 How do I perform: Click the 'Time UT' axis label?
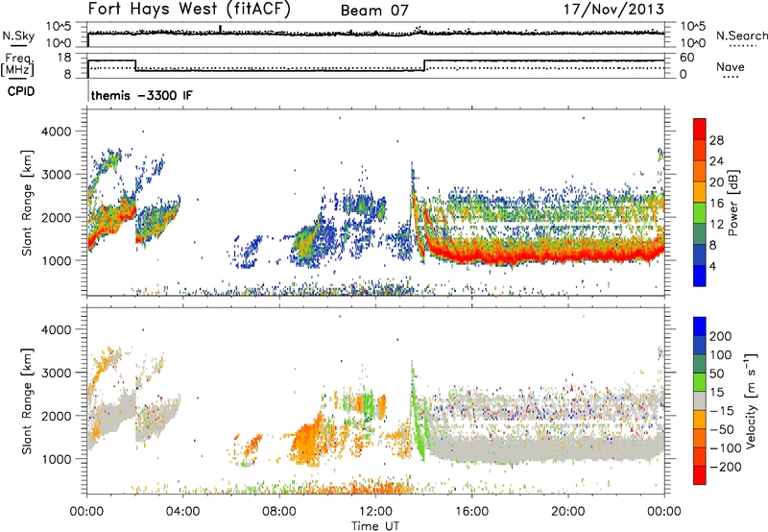tap(375, 525)
